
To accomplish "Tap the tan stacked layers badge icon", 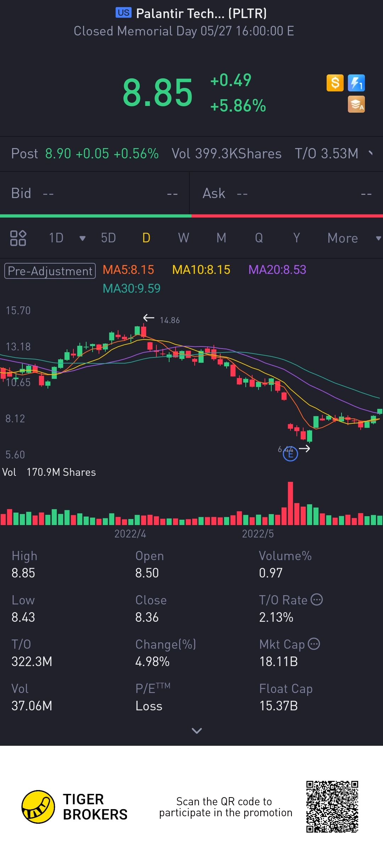I will click(x=356, y=104).
